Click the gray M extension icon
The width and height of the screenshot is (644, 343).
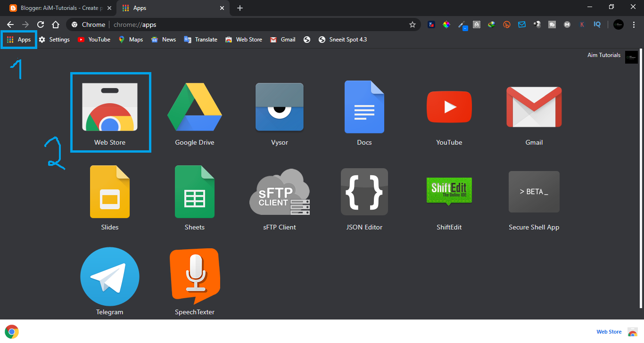click(567, 24)
